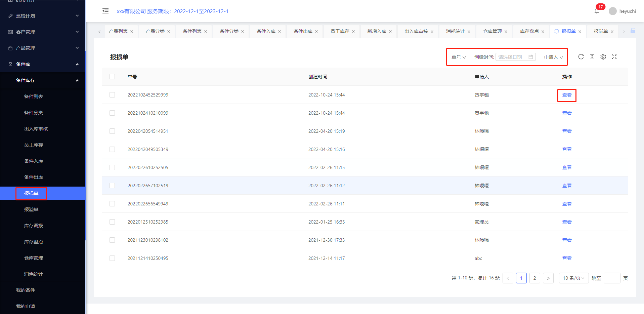
Task: Check the row for 2022102410210099
Action: [x=112, y=113]
